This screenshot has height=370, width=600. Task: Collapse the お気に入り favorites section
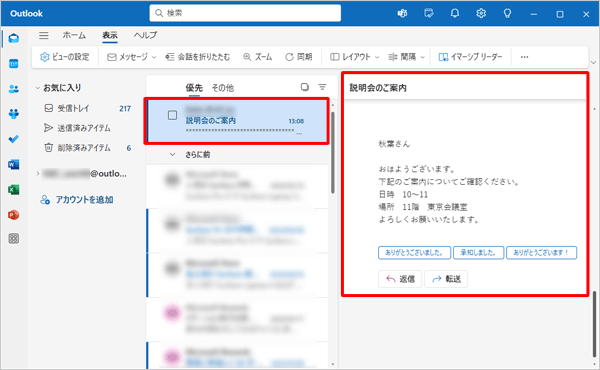(38, 88)
